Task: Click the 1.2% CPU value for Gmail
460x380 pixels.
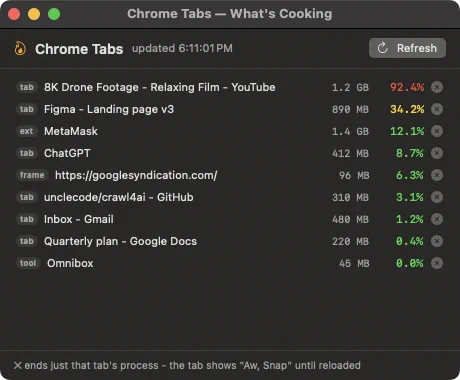Action: coord(410,219)
